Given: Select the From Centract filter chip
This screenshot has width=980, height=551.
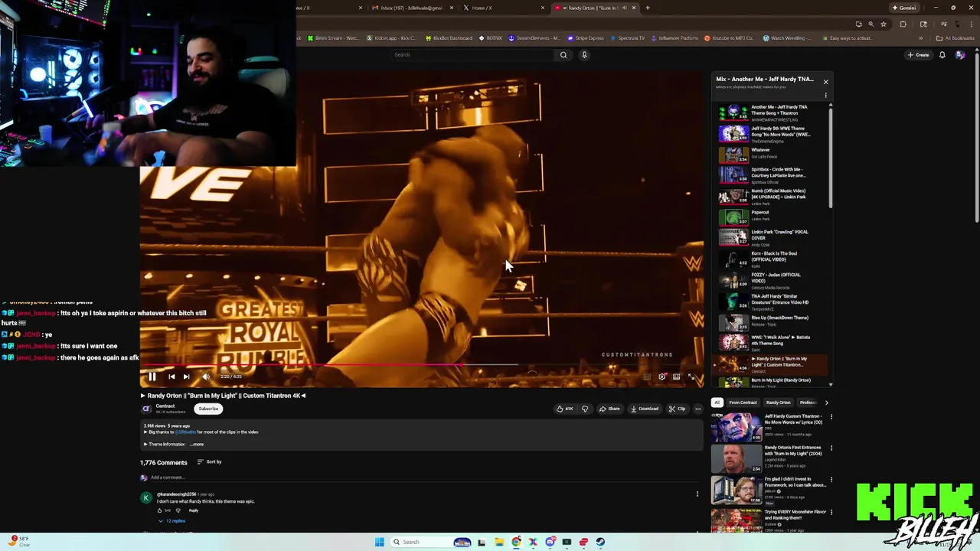Looking at the screenshot, I should pyautogui.click(x=743, y=403).
